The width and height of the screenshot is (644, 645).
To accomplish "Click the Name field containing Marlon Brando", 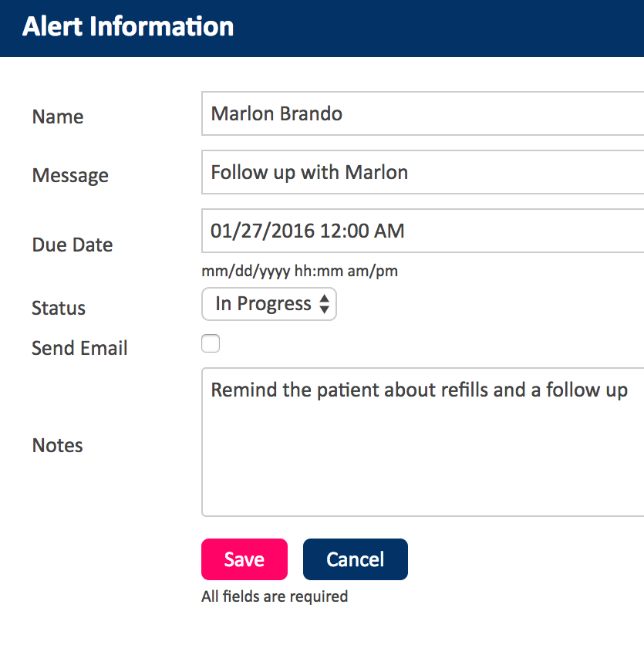I will pos(423,113).
